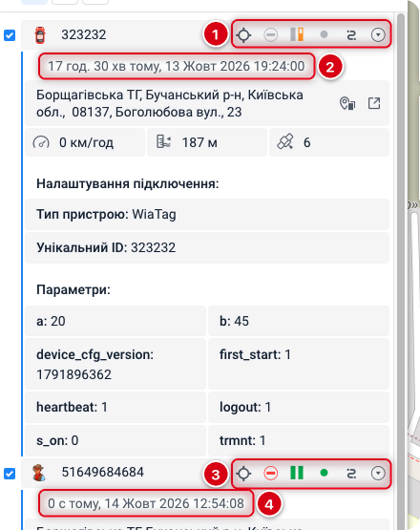Viewport: 420px width, 530px height.
Task: Click the logout: 1 parameter cell
Action: [x=299, y=407]
